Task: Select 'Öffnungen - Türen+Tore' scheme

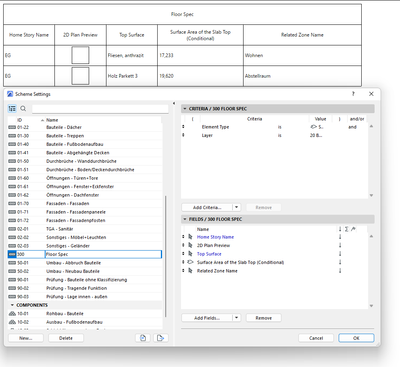Action: 72,178
